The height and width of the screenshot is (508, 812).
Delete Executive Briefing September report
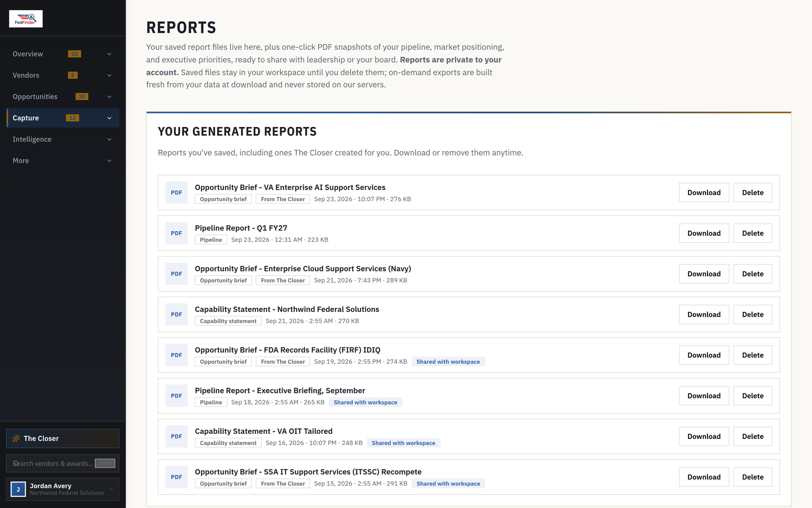click(x=753, y=396)
